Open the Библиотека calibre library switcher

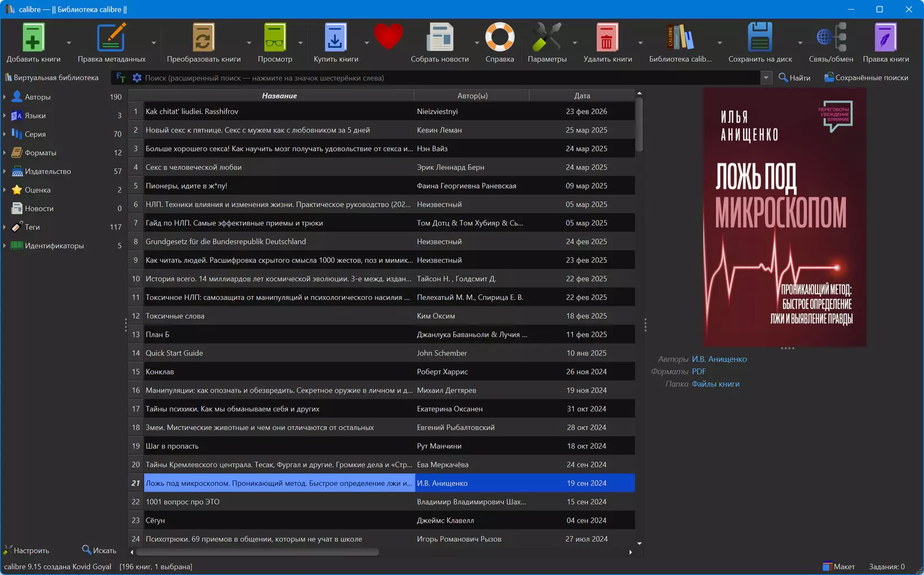[680, 43]
